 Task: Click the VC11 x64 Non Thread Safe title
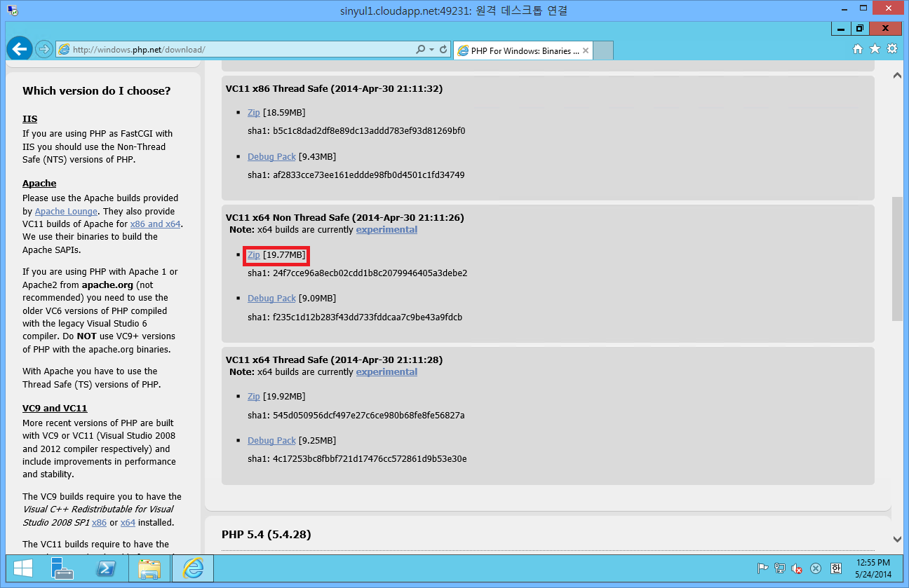(344, 218)
